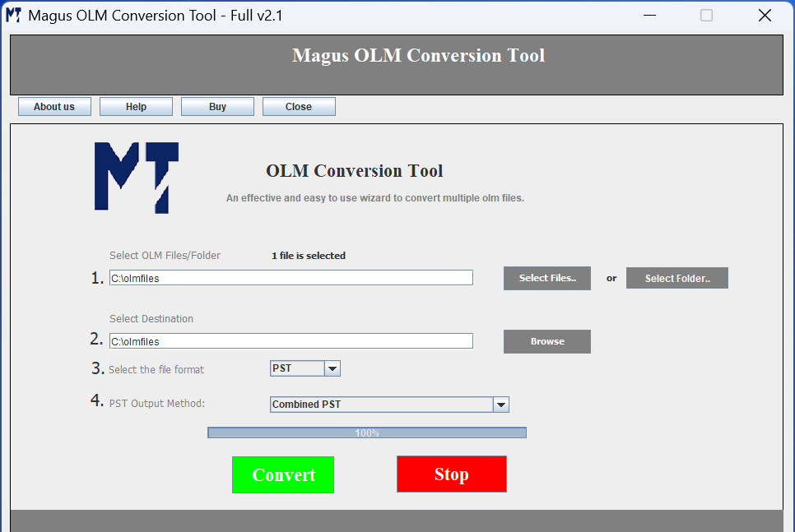This screenshot has width=795, height=532.
Task: Click the destination path input field
Action: pos(291,341)
